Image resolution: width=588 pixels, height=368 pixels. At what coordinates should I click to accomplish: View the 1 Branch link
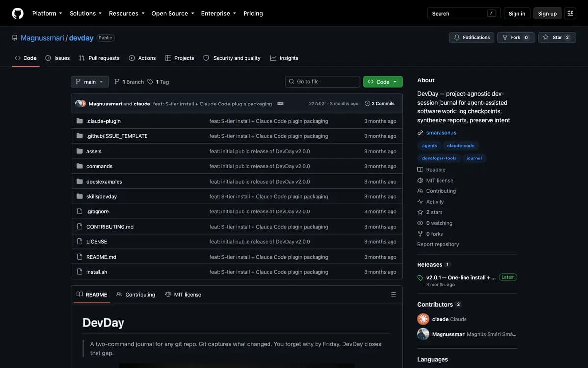point(129,82)
